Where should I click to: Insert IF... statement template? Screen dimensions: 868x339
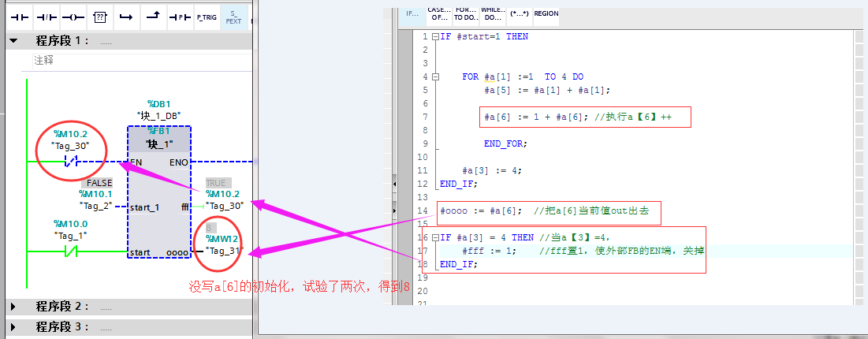pos(412,13)
